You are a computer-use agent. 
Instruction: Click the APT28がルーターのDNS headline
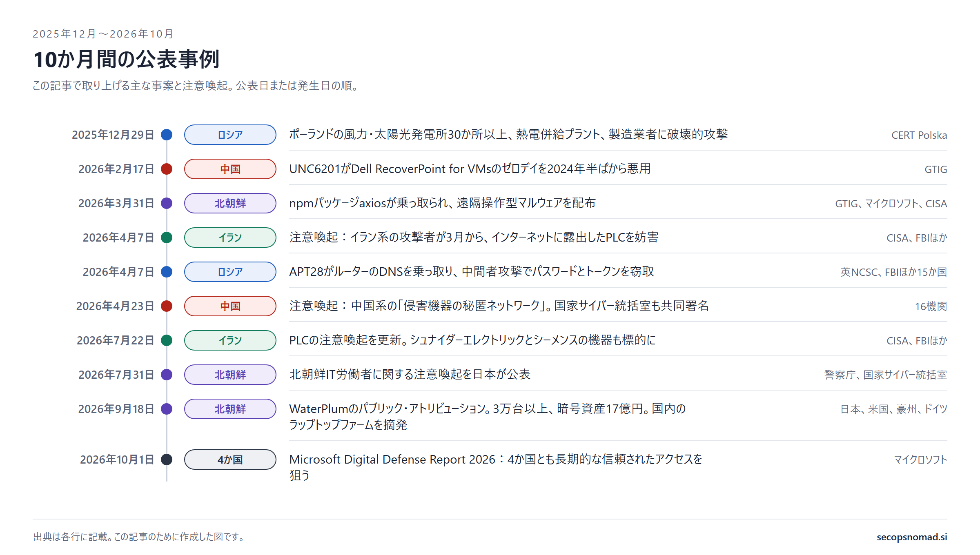pyautogui.click(x=472, y=271)
